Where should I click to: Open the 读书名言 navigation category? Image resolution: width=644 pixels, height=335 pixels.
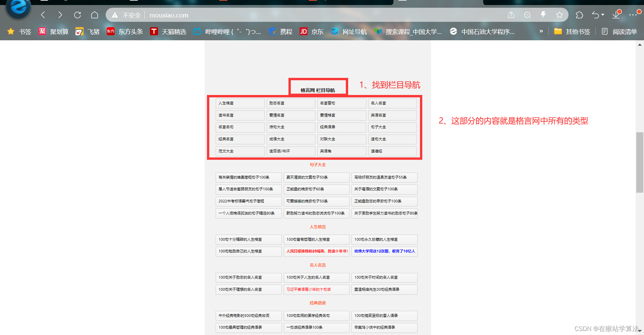tap(240, 115)
